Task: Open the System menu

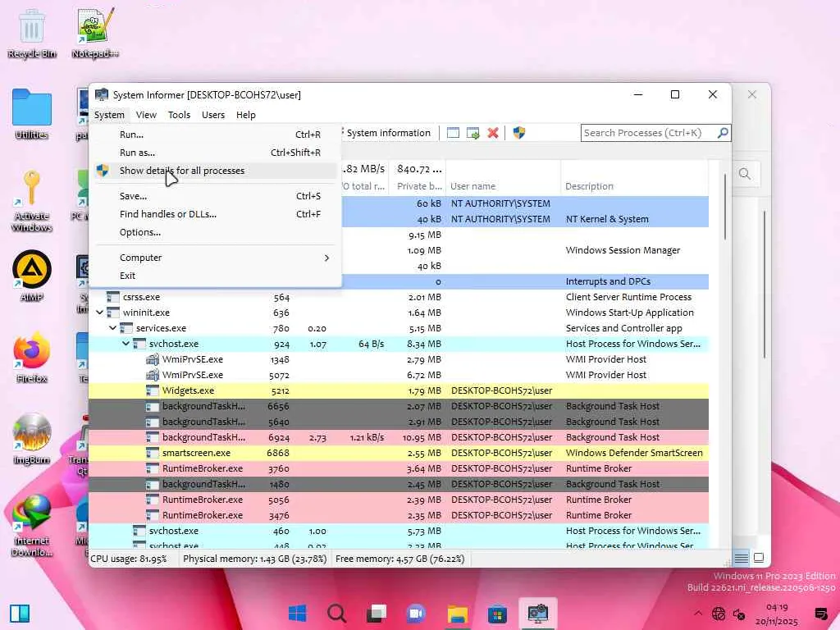Action: coord(109,115)
